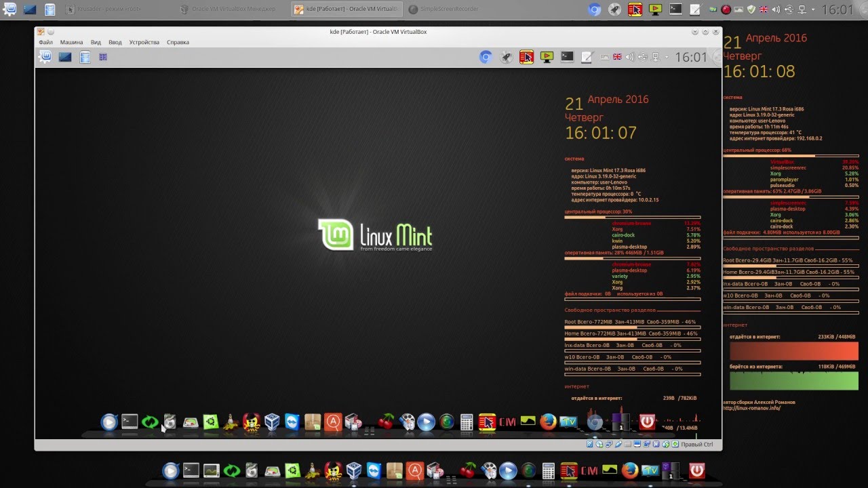Open TV app in guest dock
This screenshot has width=868, height=488.
[568, 422]
